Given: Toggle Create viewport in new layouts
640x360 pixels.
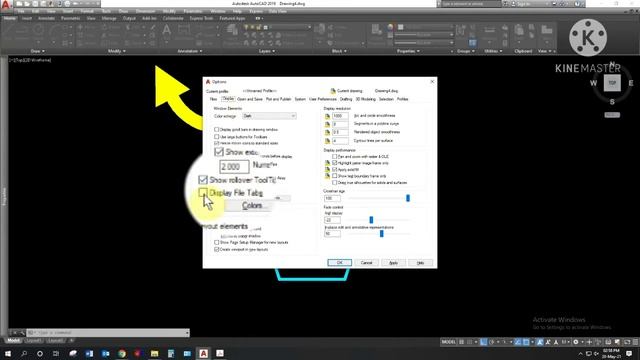Looking at the screenshot, I should pos(216,249).
